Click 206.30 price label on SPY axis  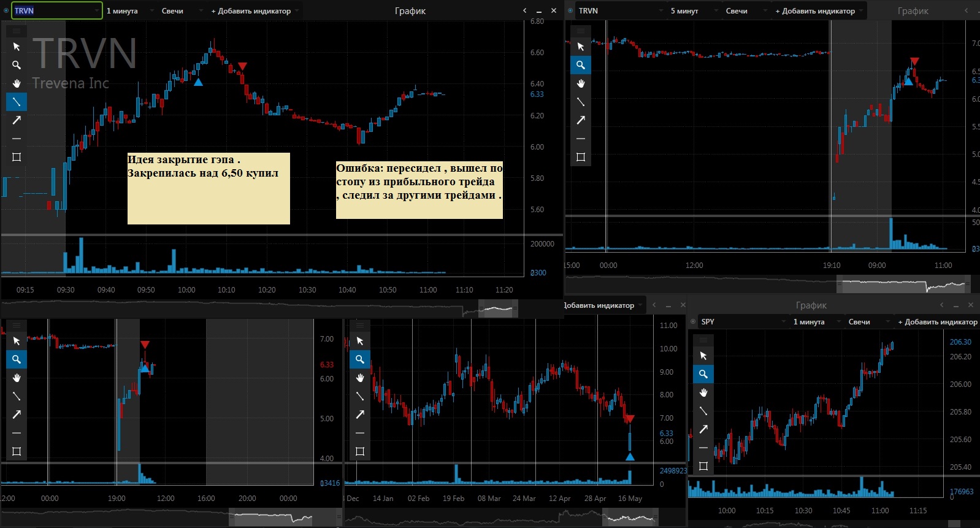(x=960, y=342)
